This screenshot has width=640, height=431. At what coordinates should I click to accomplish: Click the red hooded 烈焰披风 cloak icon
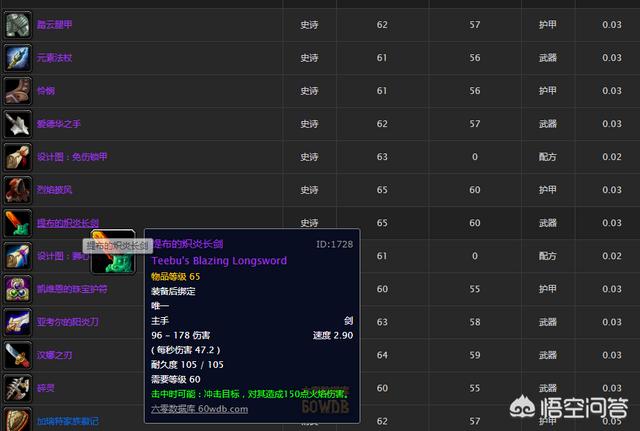click(x=18, y=190)
